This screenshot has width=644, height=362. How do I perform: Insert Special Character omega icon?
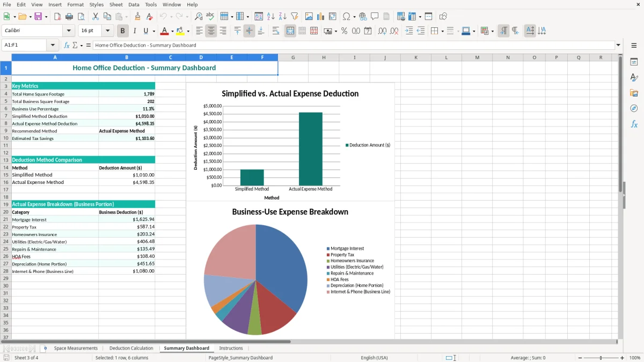pyautogui.click(x=346, y=17)
